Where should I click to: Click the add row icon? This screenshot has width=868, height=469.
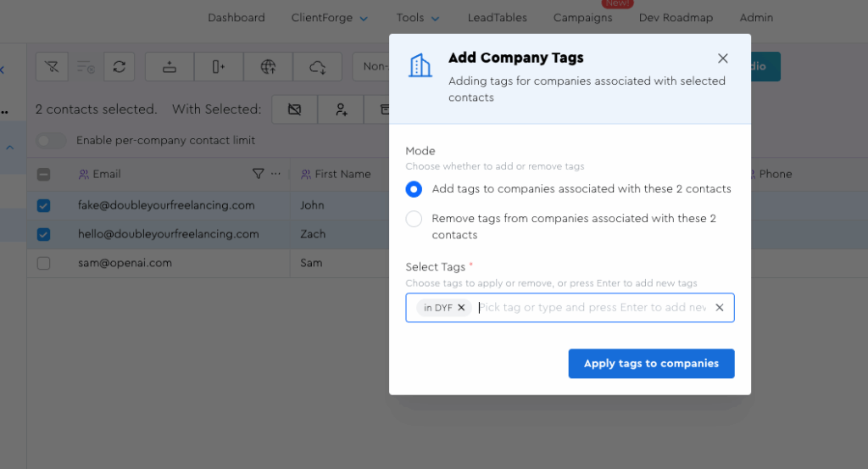[170, 67]
